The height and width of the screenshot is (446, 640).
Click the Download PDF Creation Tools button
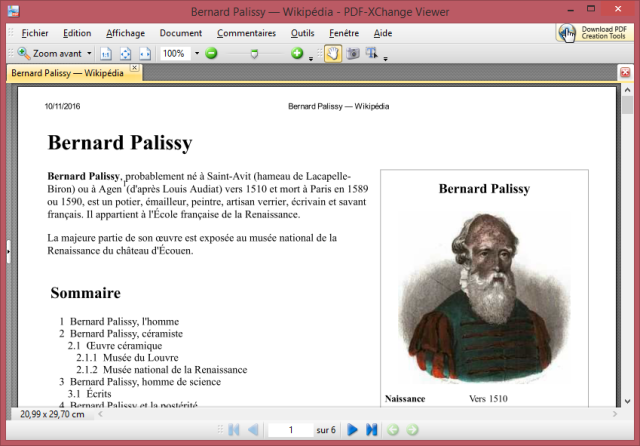[x=593, y=33]
